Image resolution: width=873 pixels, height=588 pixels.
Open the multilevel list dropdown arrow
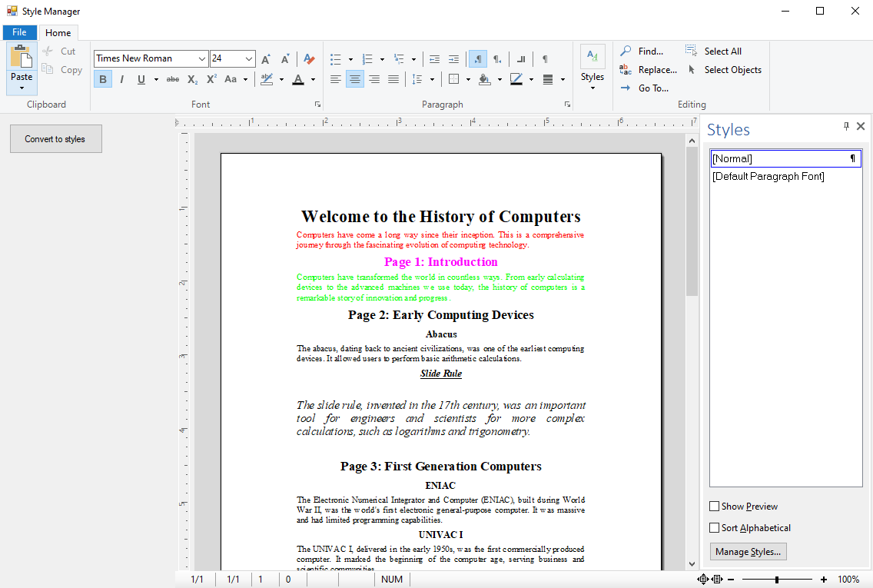click(413, 59)
